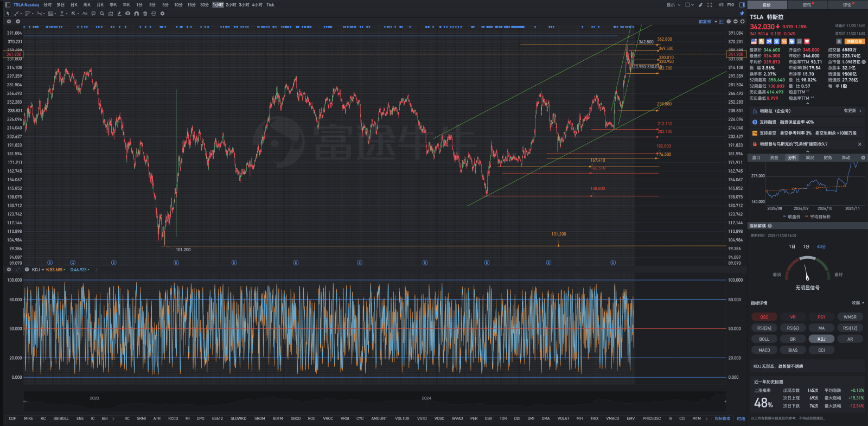Select the vertical measure range tool
Viewport: 868px width, 426px height.
pos(62,14)
